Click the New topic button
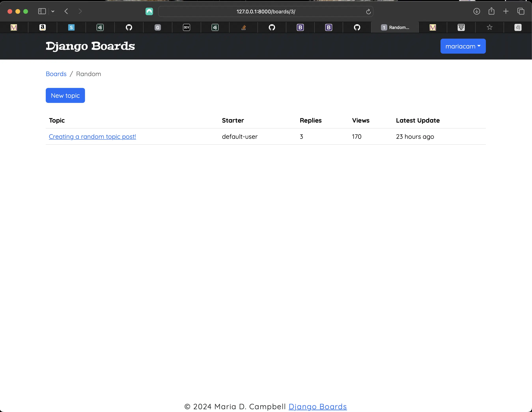This screenshot has width=532, height=412. pos(65,95)
